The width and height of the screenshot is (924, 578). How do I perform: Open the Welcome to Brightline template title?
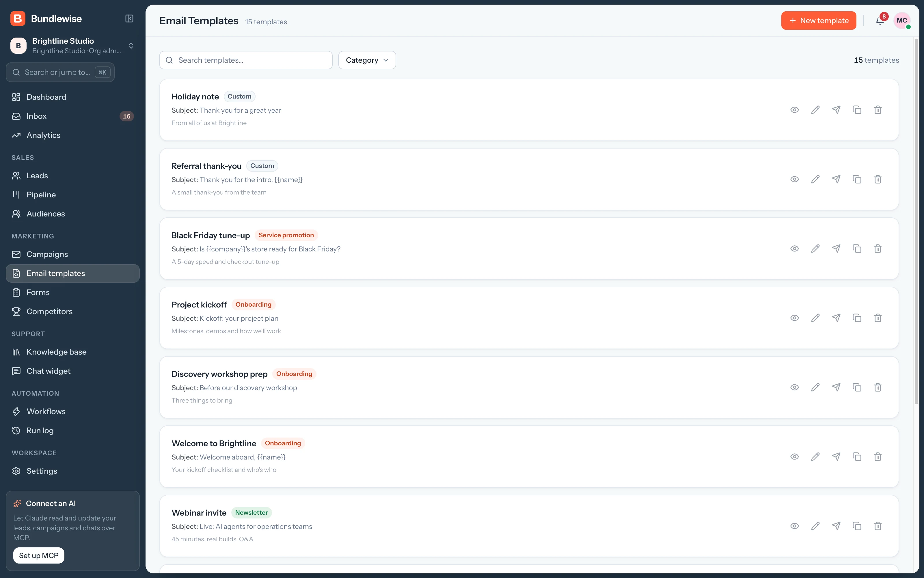coord(214,443)
